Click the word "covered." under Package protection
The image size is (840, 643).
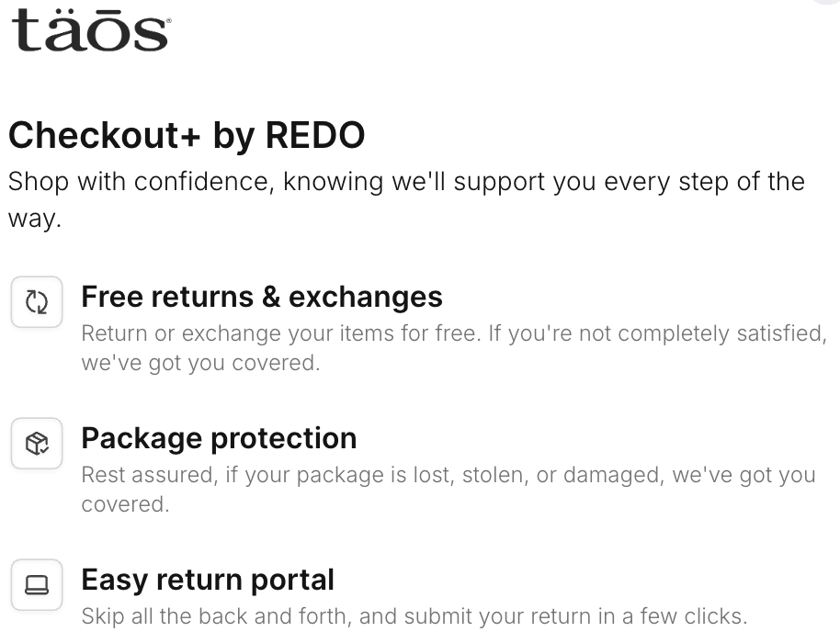pyautogui.click(x=125, y=504)
